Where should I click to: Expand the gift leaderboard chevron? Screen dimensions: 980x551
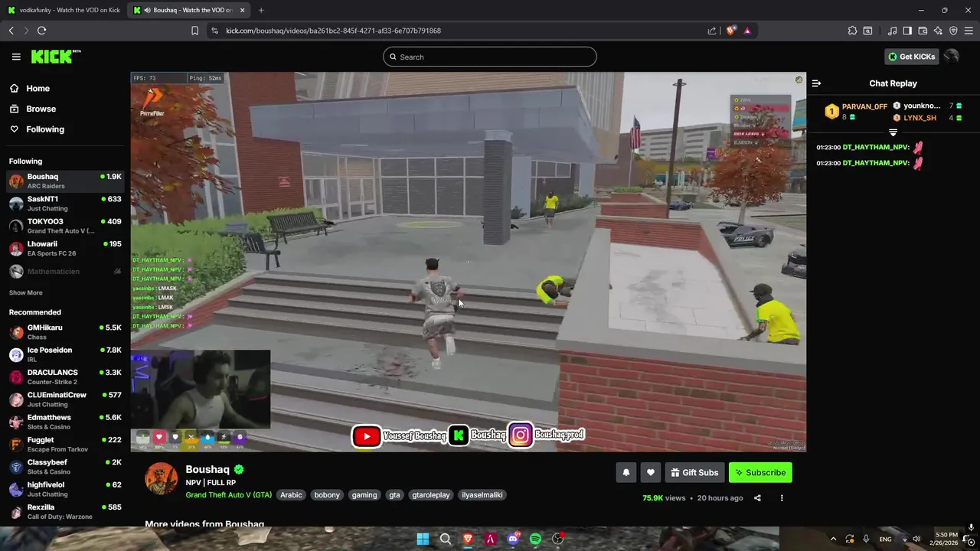(x=893, y=132)
